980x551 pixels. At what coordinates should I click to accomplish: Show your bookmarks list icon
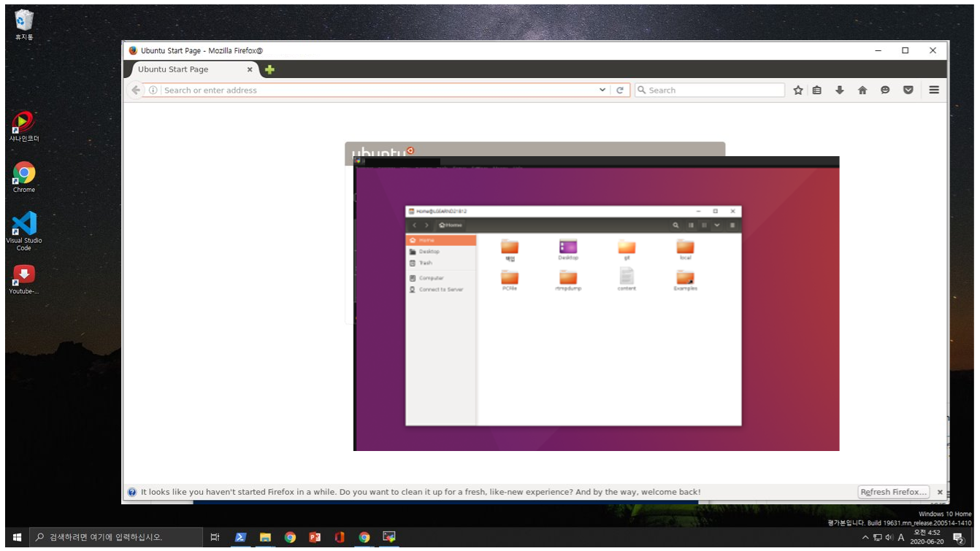tap(817, 90)
